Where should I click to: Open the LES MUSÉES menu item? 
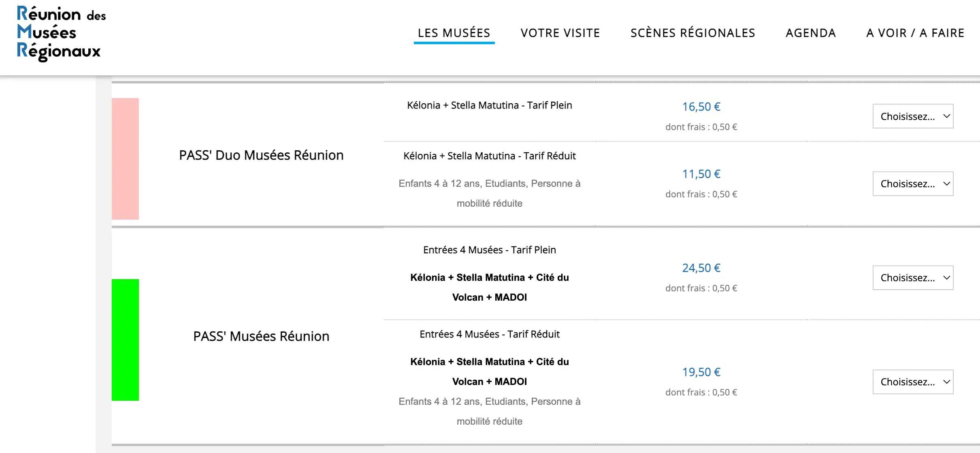pyautogui.click(x=454, y=33)
